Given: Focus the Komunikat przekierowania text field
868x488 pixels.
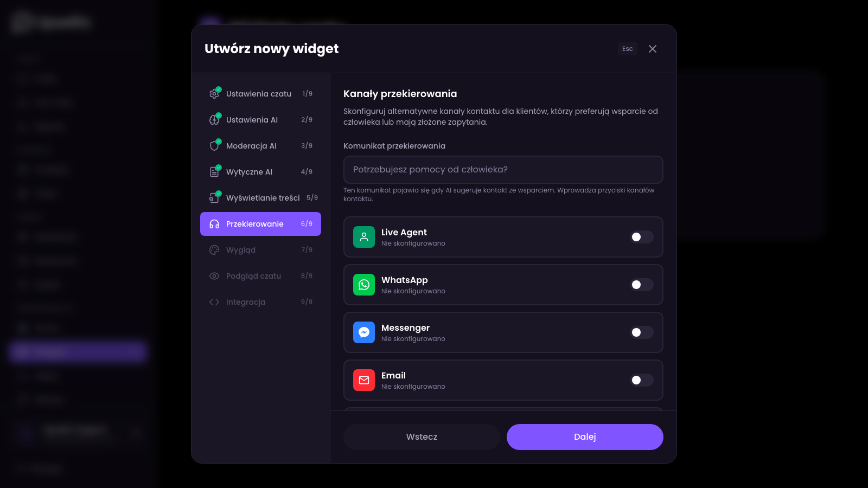Looking at the screenshot, I should 503,170.
